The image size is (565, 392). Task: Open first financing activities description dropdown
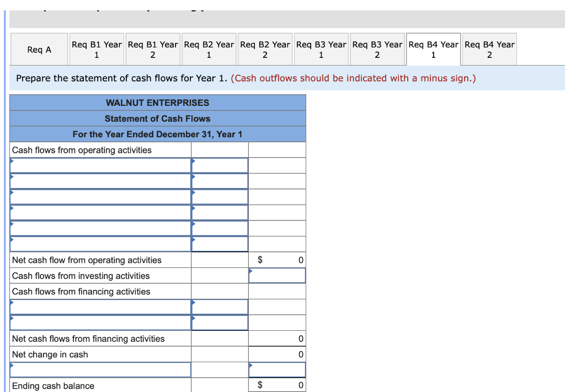coord(100,307)
